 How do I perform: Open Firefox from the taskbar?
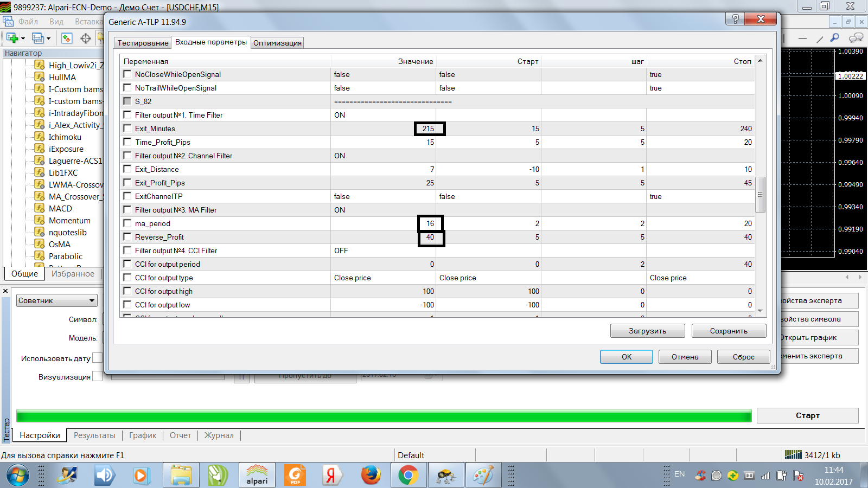[371, 475]
